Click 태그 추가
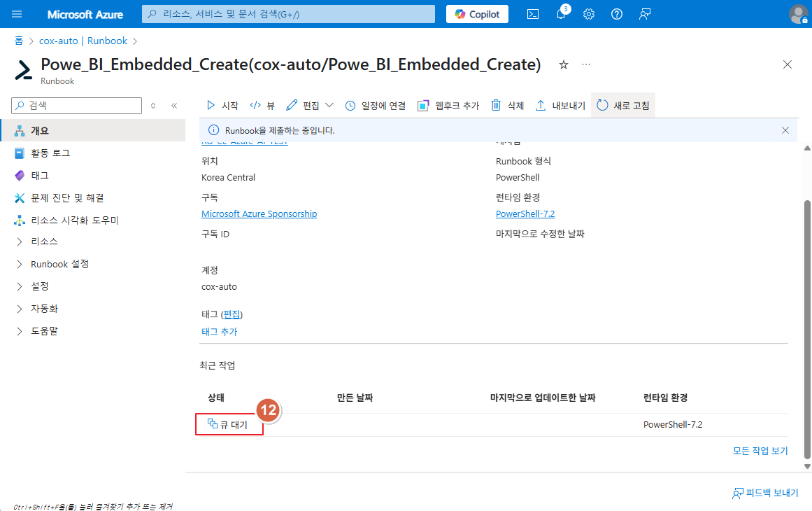Image resolution: width=812 pixels, height=511 pixels. [x=220, y=332]
